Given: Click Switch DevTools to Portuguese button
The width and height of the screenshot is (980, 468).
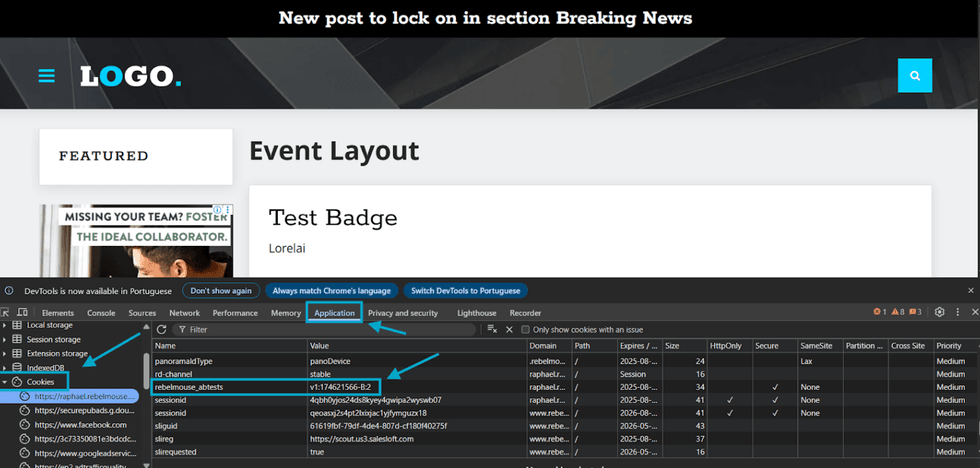Looking at the screenshot, I should [466, 291].
